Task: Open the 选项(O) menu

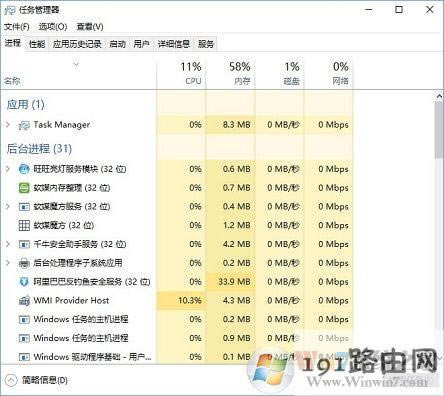Action: 53,27
